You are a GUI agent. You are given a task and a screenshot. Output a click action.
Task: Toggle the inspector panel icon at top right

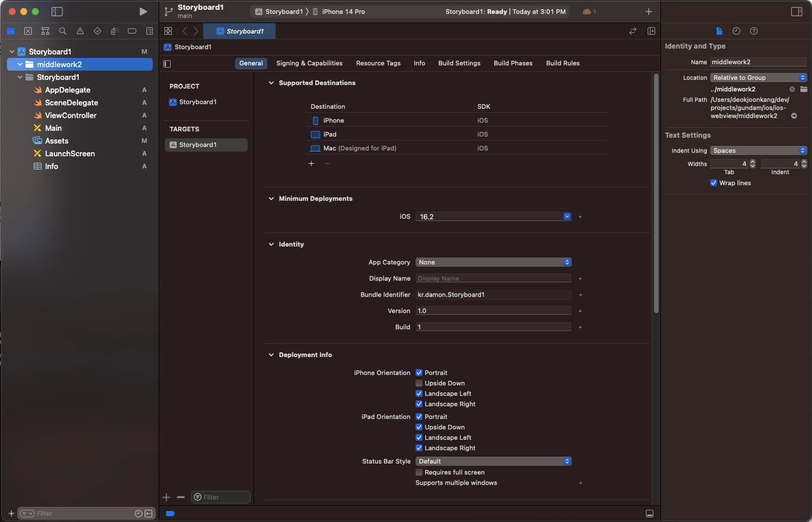(x=796, y=12)
